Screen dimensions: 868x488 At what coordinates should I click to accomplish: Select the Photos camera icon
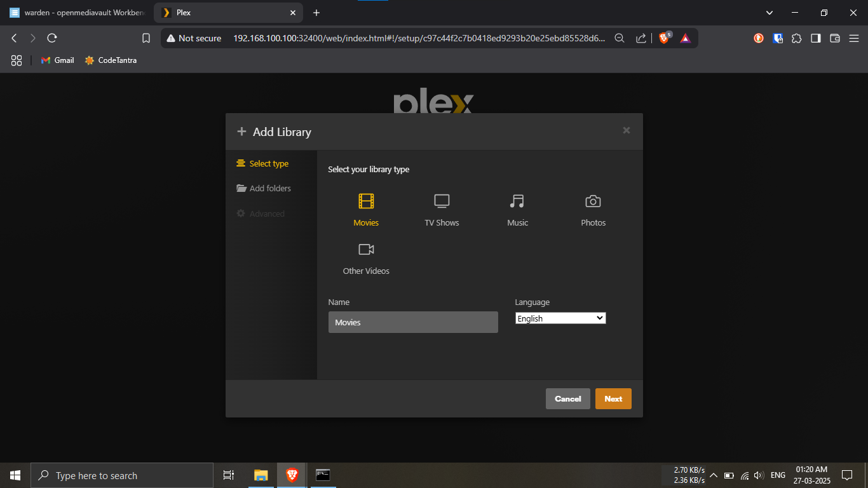coord(593,202)
